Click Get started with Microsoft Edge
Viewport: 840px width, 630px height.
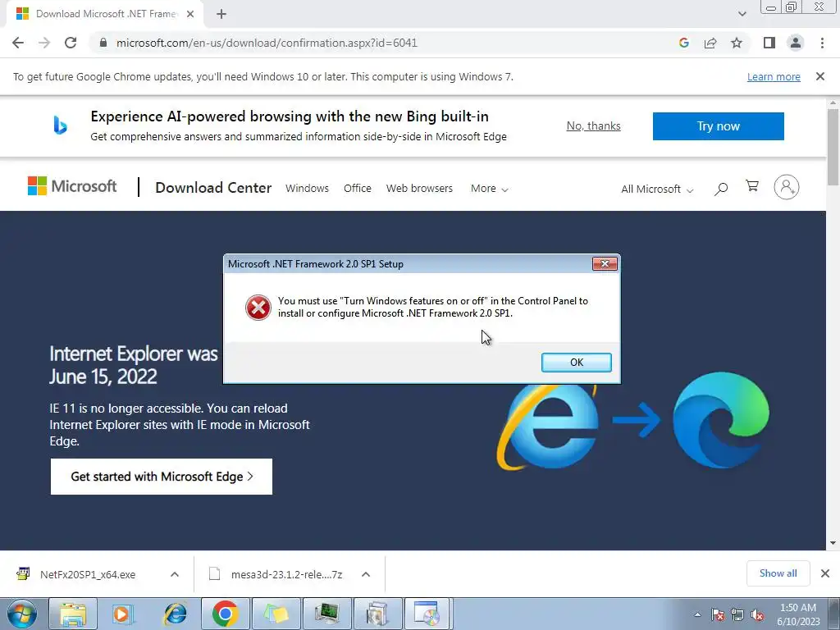[162, 477]
